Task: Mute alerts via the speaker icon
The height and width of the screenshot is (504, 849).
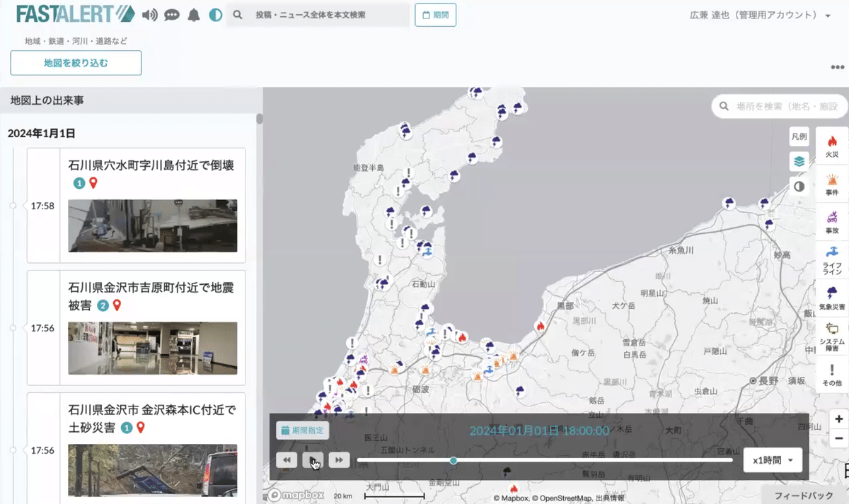Action: coord(149,13)
